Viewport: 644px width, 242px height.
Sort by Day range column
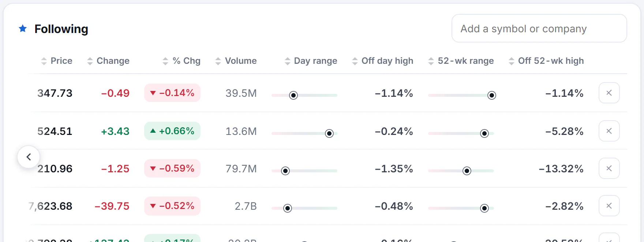[x=311, y=61]
